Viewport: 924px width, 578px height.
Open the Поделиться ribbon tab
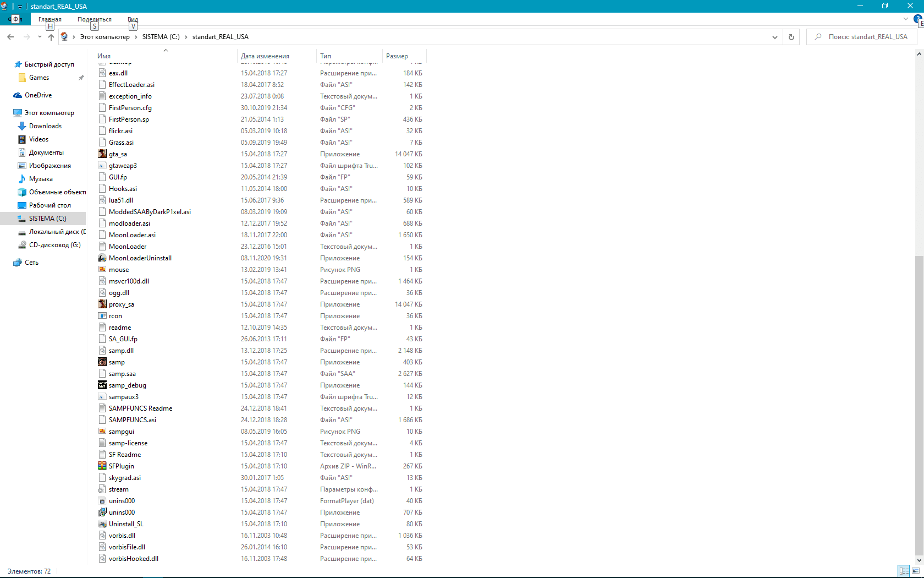coord(95,19)
